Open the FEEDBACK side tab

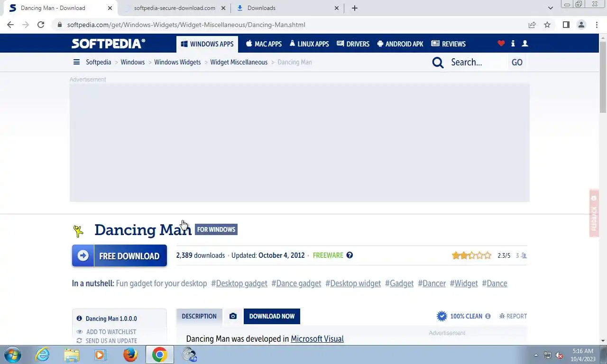(594, 213)
